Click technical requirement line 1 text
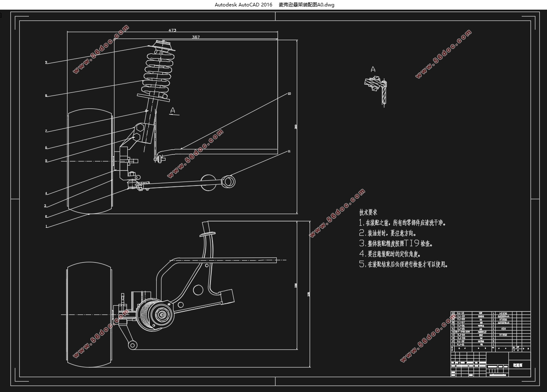 coord(402,223)
